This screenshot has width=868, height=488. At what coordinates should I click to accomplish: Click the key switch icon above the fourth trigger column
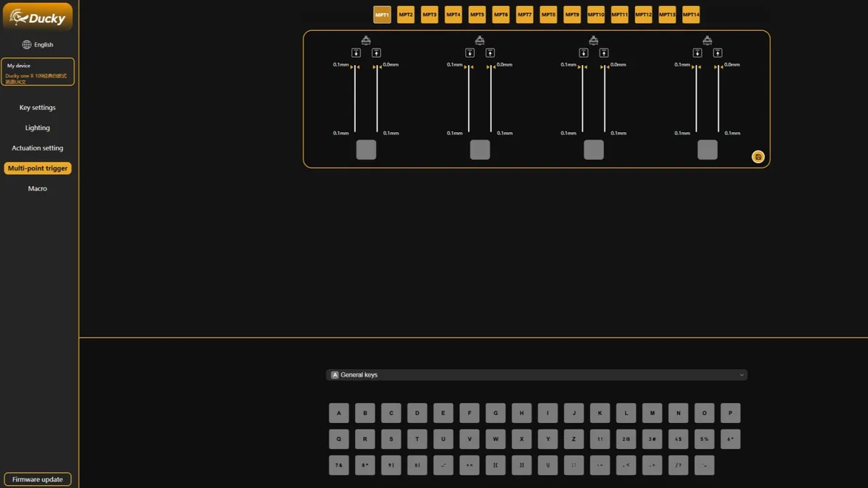[707, 40]
